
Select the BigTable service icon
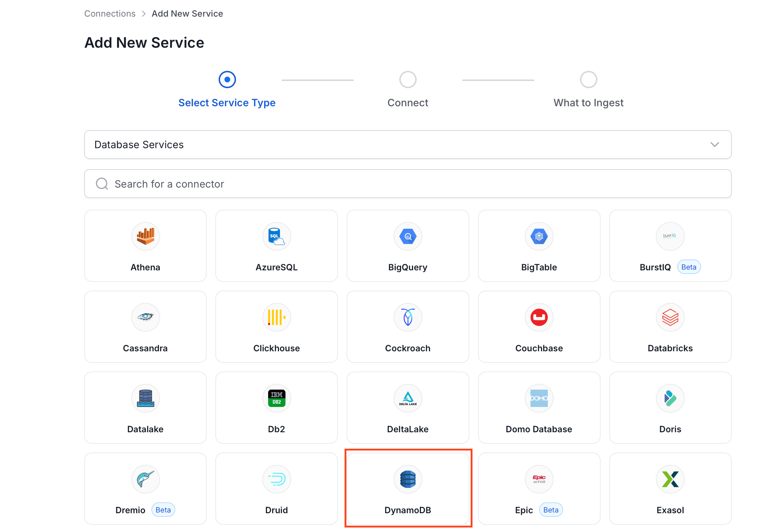[539, 236]
